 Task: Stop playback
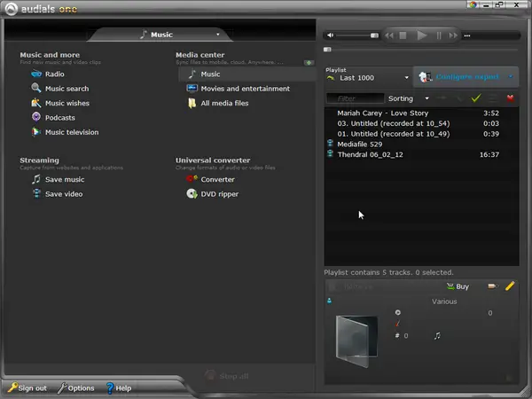403,35
